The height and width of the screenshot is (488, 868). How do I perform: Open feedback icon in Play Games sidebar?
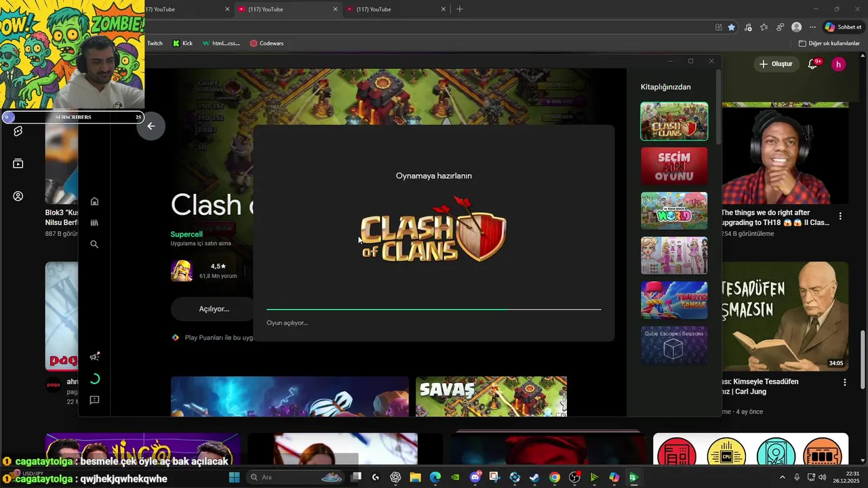click(x=94, y=401)
